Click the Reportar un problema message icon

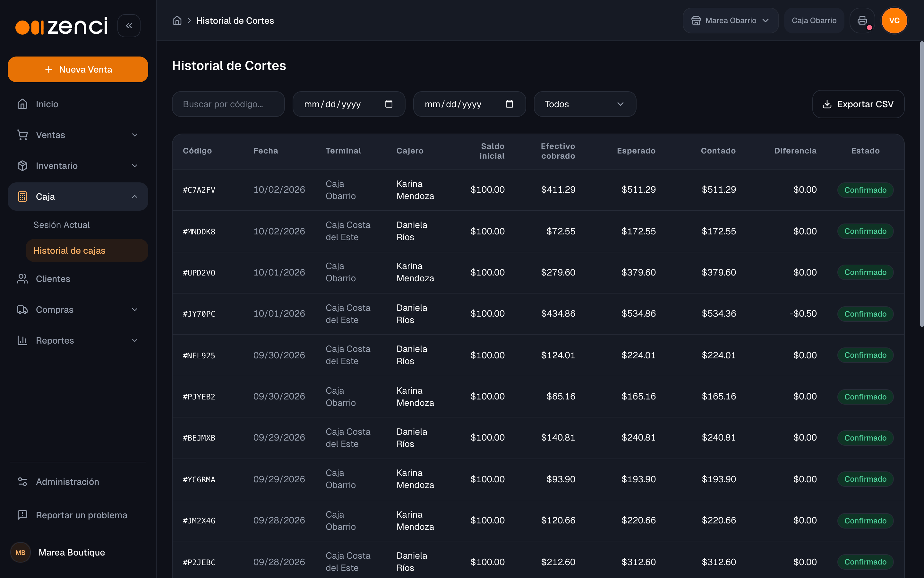[22, 515]
